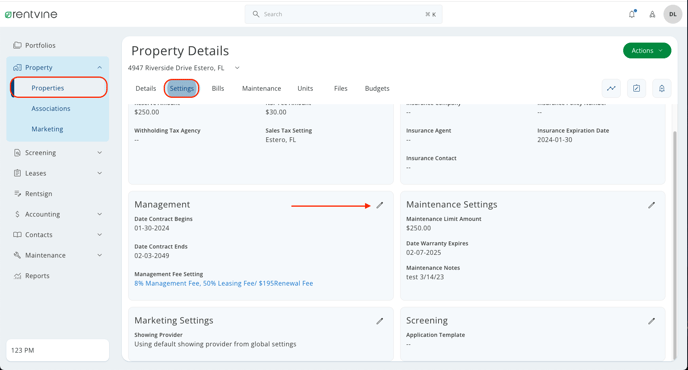
Task: Go to Associations in sidebar
Action: tap(51, 108)
